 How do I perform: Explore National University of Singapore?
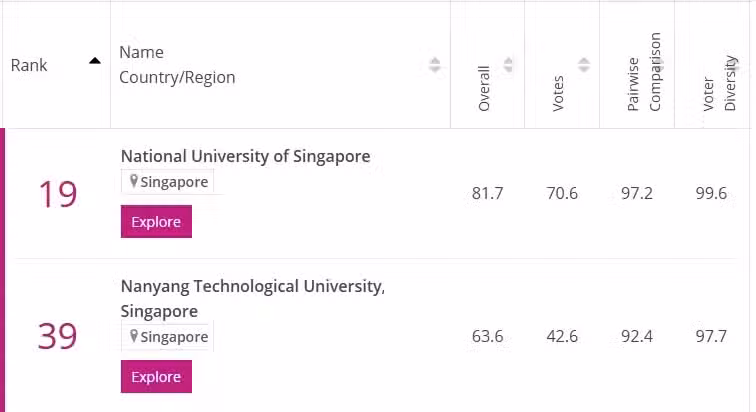[156, 222]
